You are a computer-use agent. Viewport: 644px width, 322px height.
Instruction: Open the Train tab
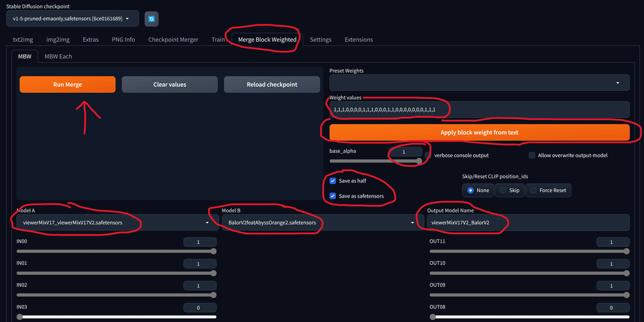pos(218,40)
